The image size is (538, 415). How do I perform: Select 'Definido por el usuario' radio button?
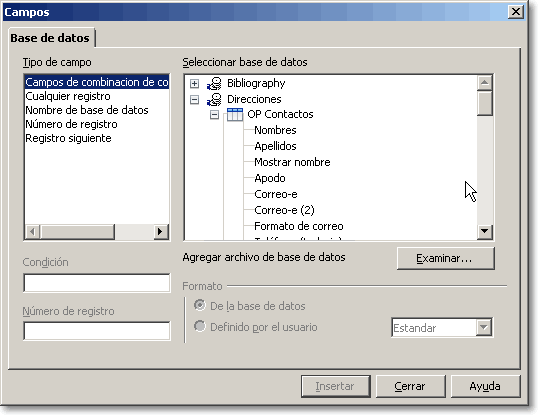click(200, 326)
